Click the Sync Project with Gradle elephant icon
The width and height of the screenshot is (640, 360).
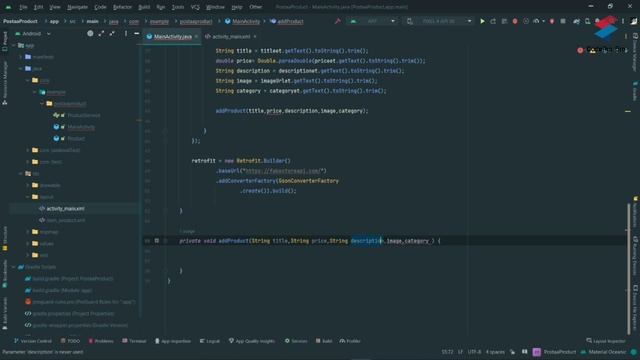click(576, 21)
